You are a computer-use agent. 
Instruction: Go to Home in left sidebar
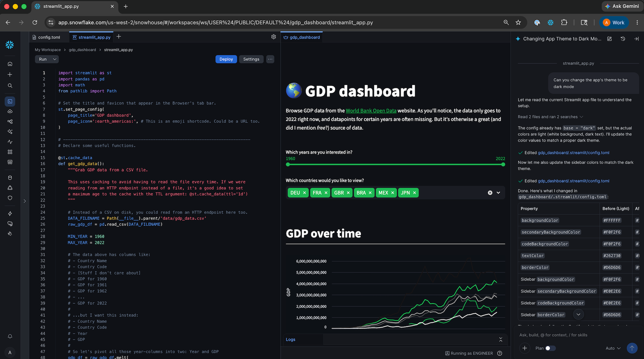point(10,64)
